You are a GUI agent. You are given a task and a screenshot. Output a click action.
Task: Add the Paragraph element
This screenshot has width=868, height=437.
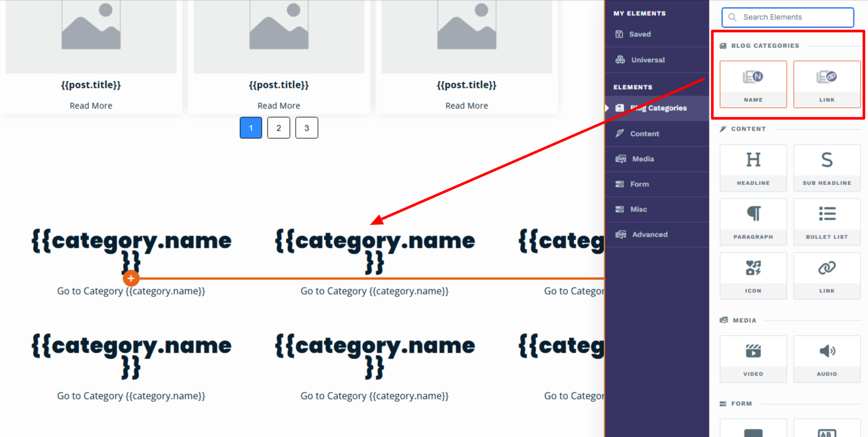point(753,222)
